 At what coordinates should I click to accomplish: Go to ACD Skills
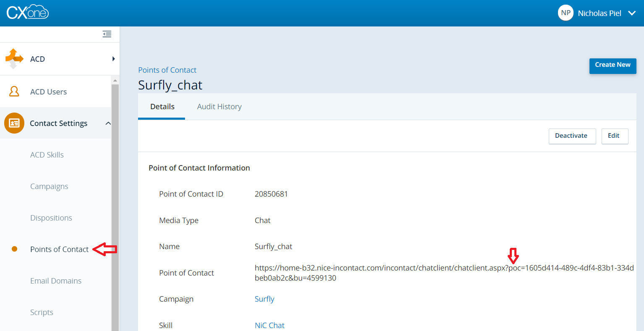(x=47, y=155)
